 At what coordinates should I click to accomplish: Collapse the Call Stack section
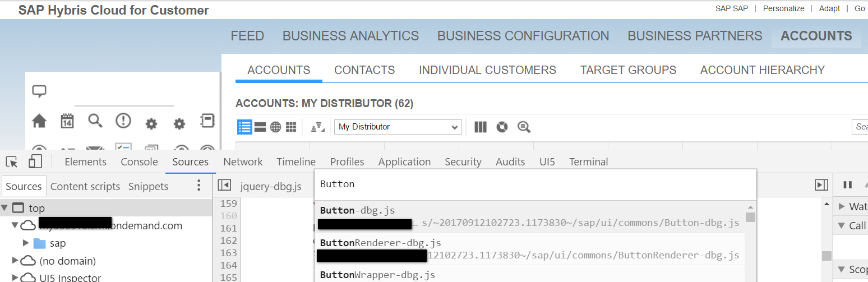[842, 225]
